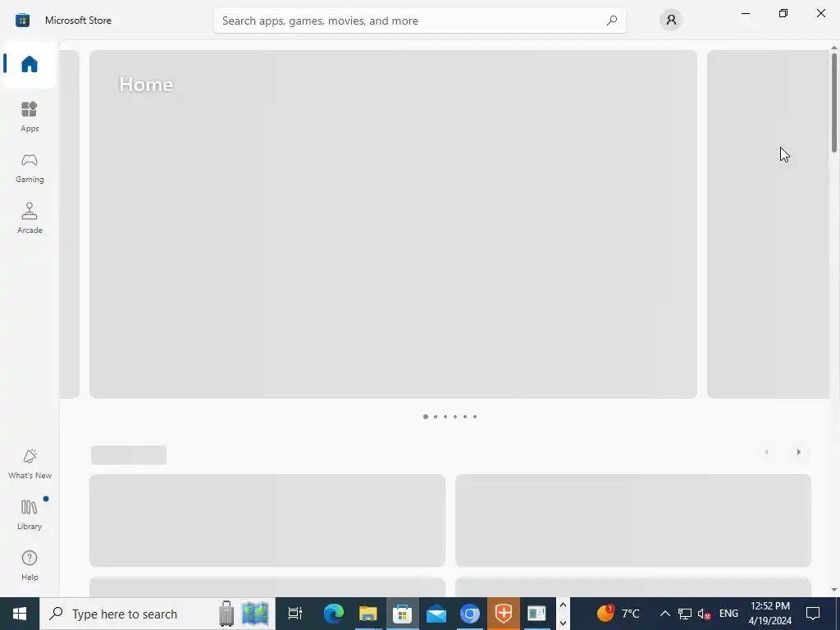Click the taskbar Type here to search box

click(157, 614)
